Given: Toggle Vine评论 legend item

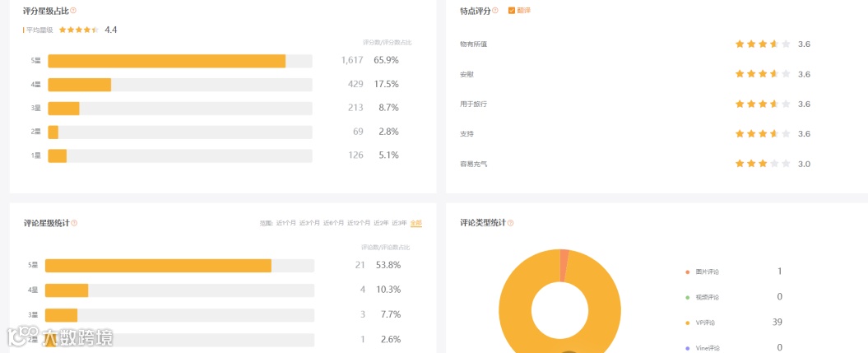Looking at the screenshot, I should (703, 348).
